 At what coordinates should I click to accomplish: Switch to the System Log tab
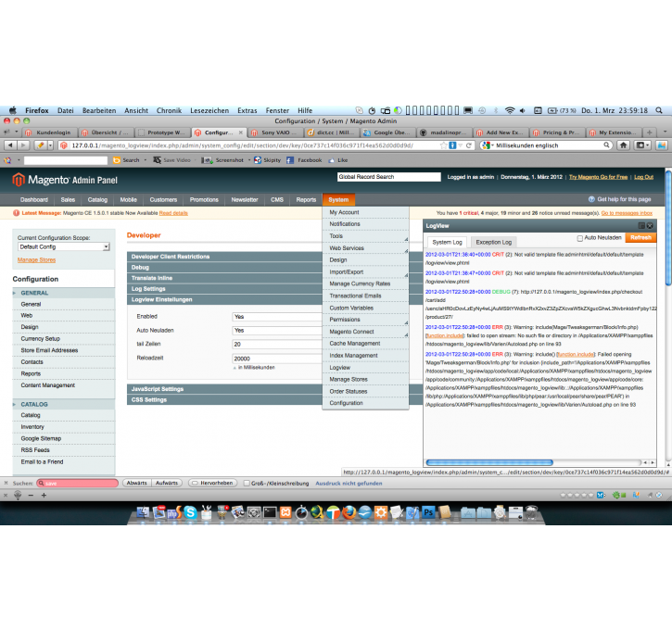click(x=447, y=242)
